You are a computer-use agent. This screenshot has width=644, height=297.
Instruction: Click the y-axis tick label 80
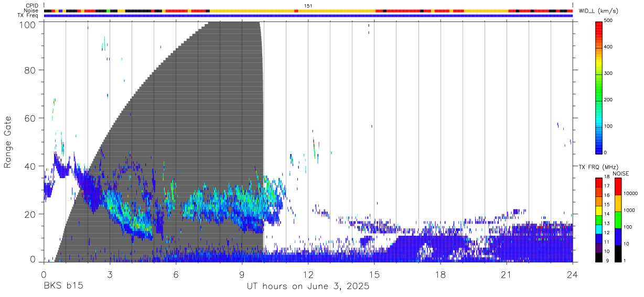30,70
